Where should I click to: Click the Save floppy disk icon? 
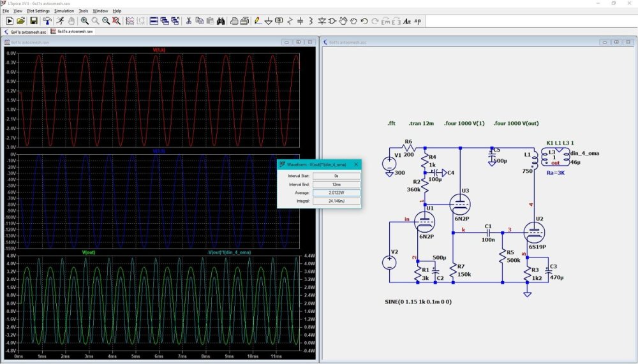34,21
